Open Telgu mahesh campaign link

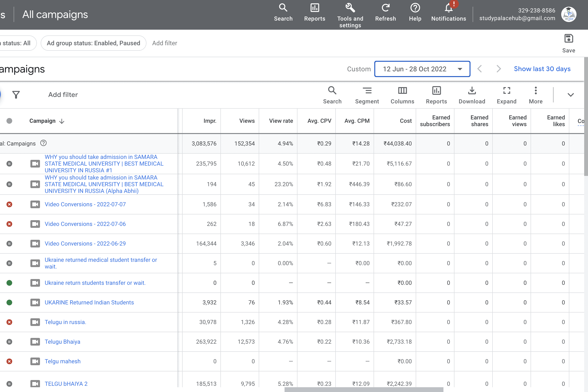coord(62,361)
